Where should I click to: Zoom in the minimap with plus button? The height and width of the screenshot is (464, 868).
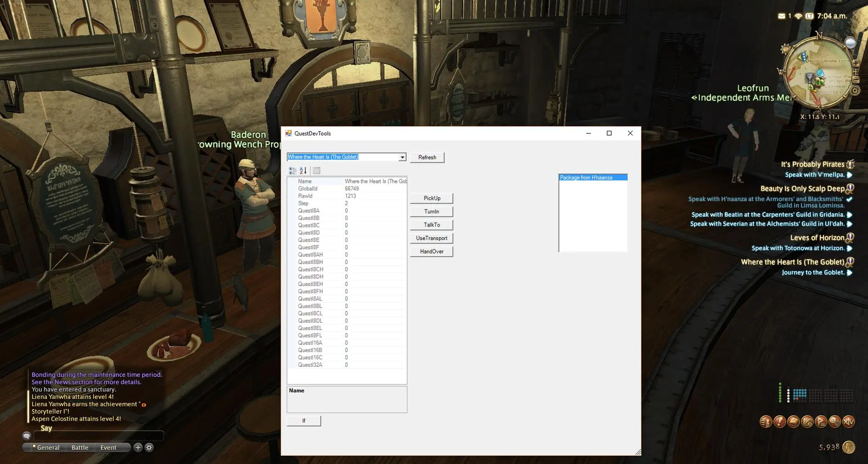[x=856, y=63]
